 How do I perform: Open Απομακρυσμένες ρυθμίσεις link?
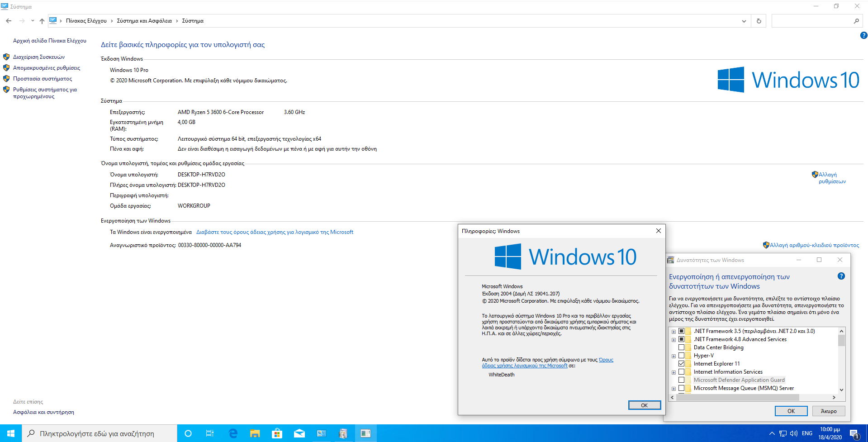(47, 68)
